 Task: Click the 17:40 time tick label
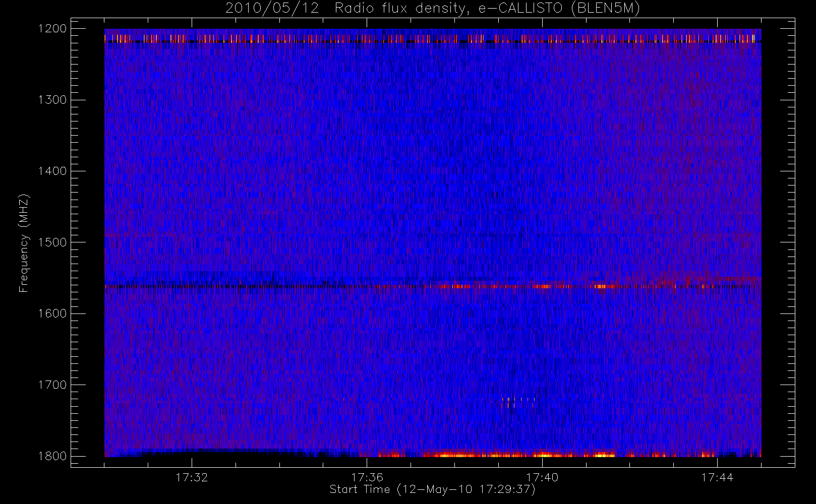point(542,477)
